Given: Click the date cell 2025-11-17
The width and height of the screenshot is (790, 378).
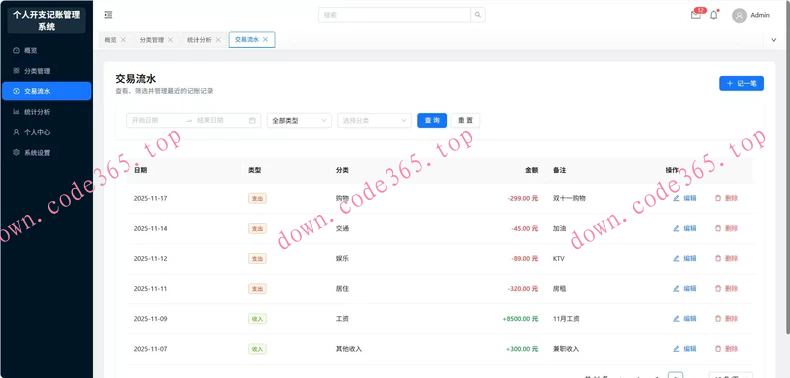Looking at the screenshot, I should [x=151, y=198].
